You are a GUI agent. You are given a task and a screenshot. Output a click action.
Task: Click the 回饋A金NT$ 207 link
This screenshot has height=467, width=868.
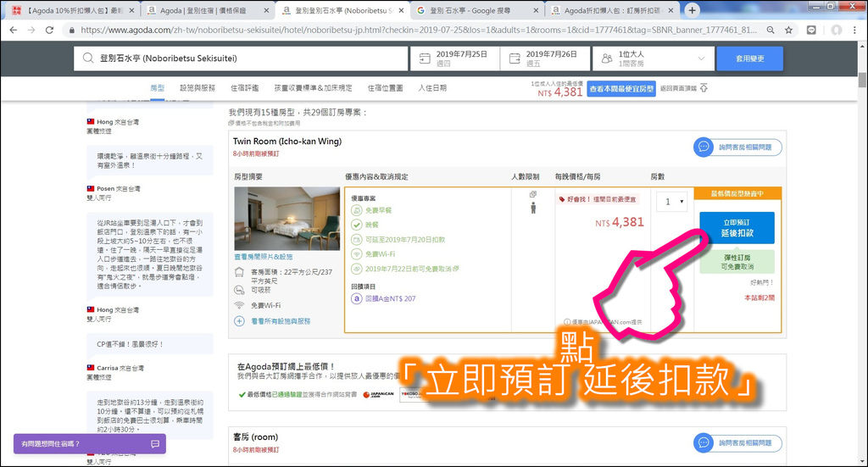[x=390, y=299]
